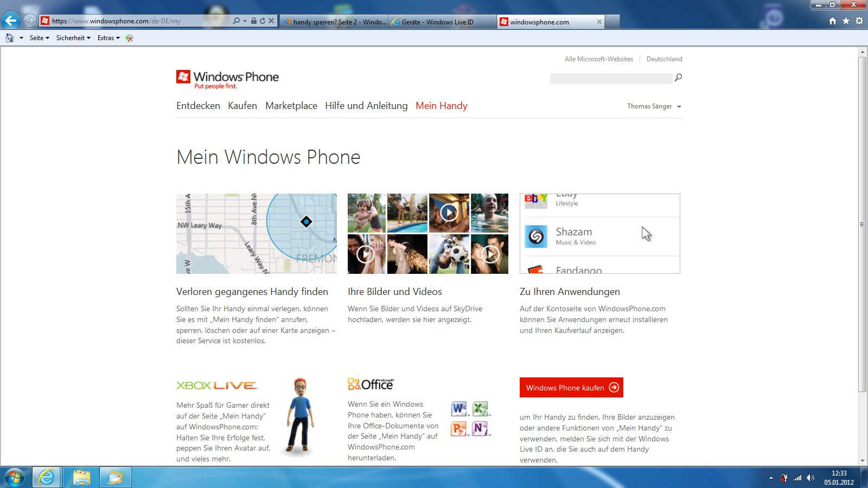Click the Word document icon
Screen dimensions: 868x488
(x=459, y=409)
